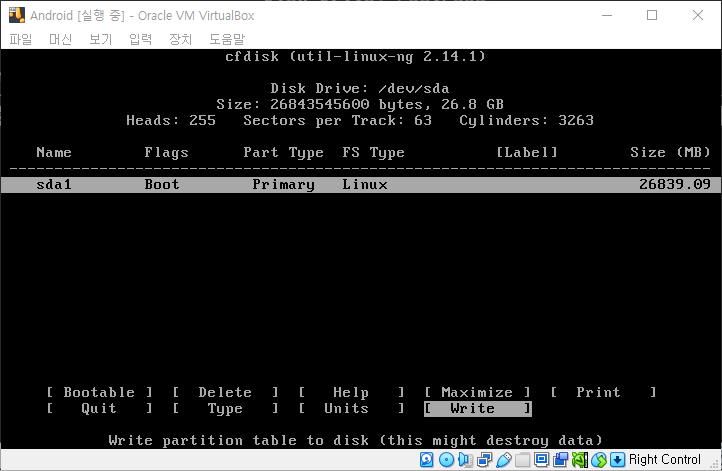Click the audio status icon
Screen dimensions: 722x471
466,459
